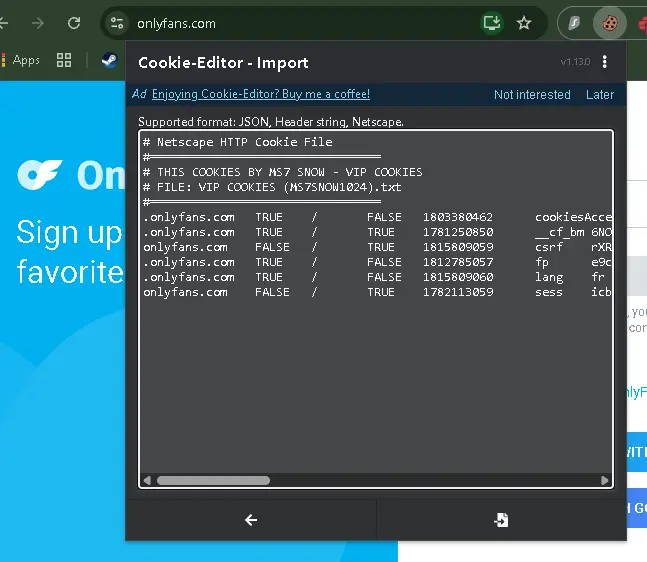Click the tab groups grid icon

coord(64,60)
